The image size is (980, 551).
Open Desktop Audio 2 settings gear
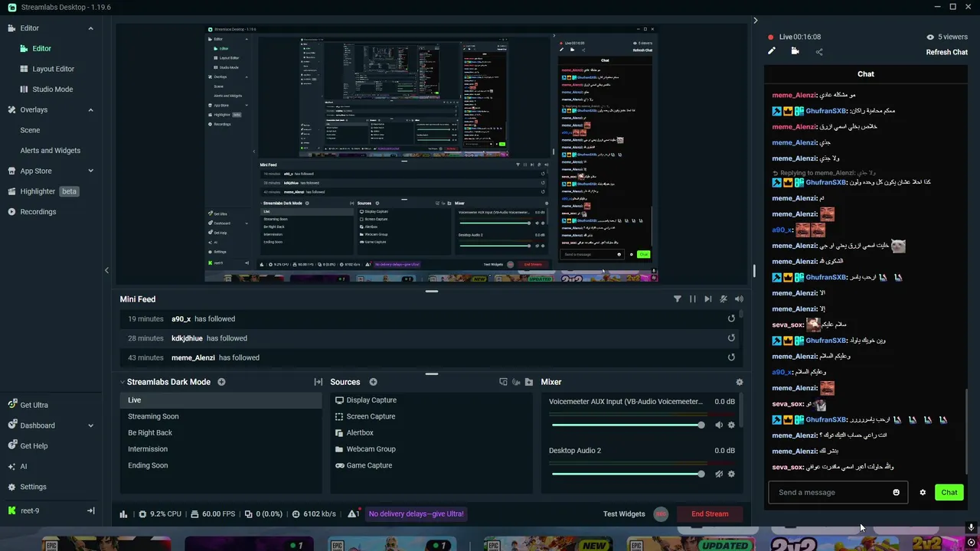point(731,474)
